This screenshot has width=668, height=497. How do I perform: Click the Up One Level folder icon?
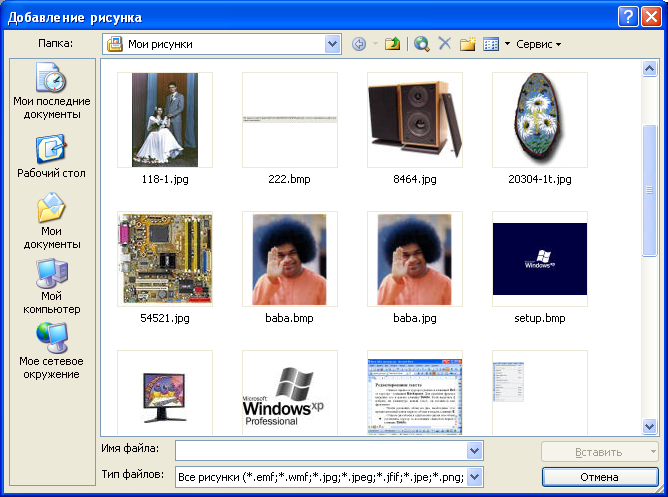pyautogui.click(x=393, y=44)
